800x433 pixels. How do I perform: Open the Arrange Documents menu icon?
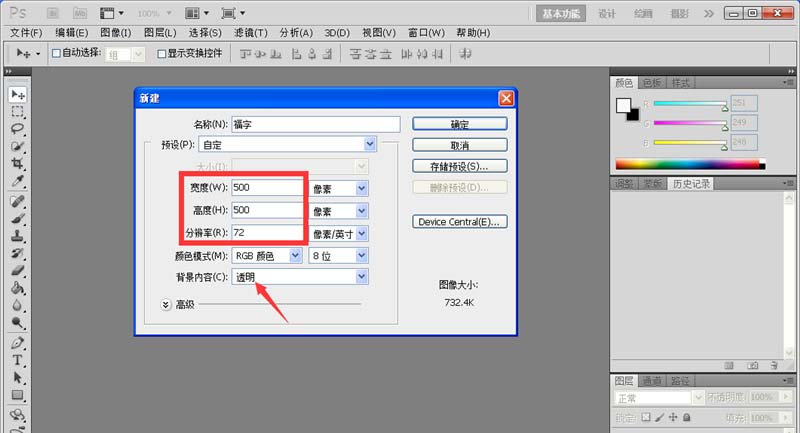coord(197,13)
